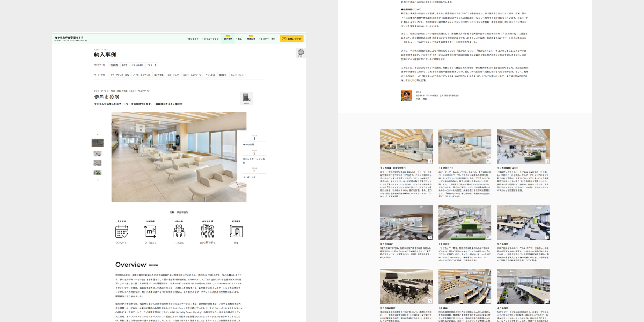
Task: Click the down arrow below the photo thumbnails
Action: (x=98, y=180)
